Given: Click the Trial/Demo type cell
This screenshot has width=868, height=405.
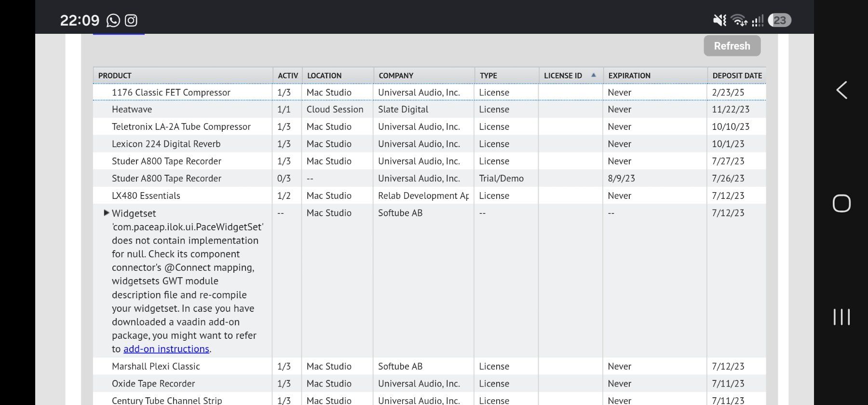Looking at the screenshot, I should pyautogui.click(x=501, y=179).
